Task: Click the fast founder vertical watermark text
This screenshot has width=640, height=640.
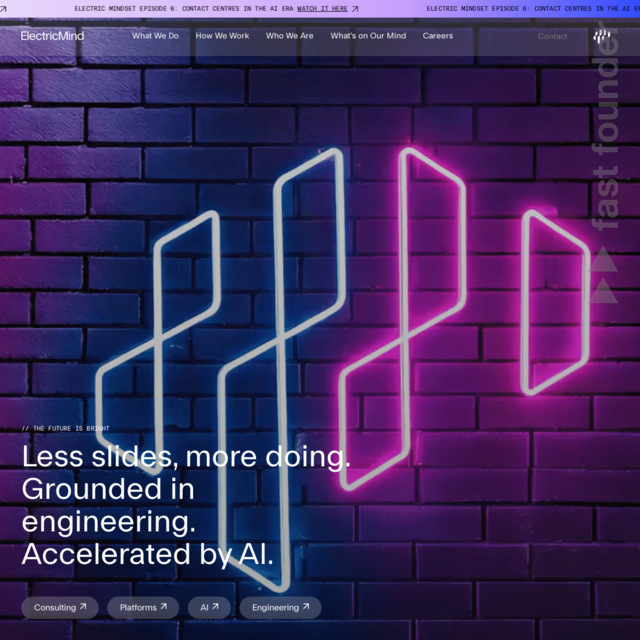Action: (x=606, y=140)
